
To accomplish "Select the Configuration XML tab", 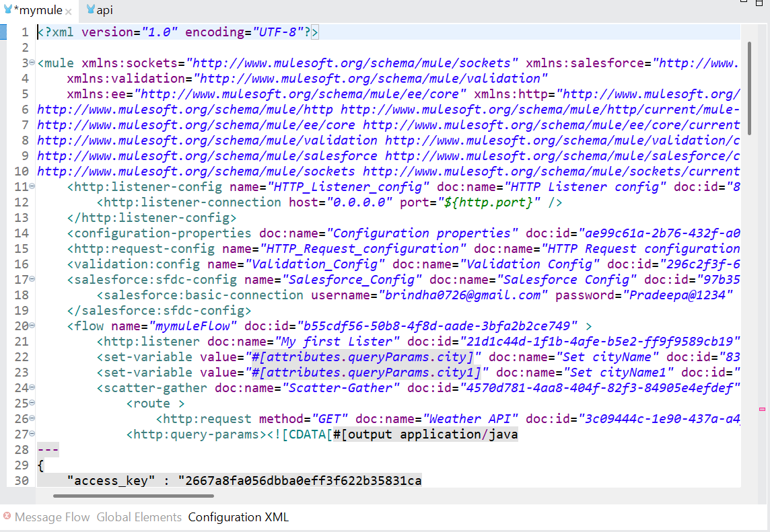I will point(238,517).
